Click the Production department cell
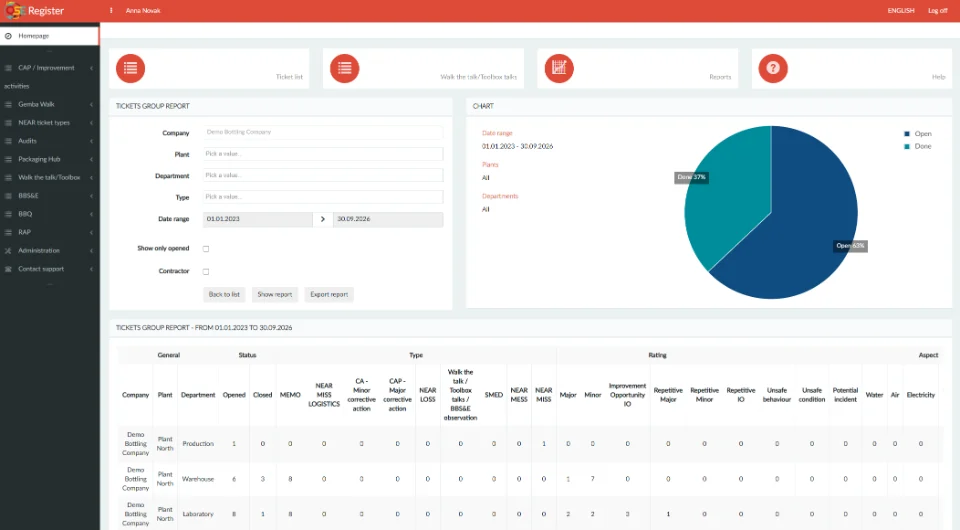The image size is (960, 530). pos(198,444)
